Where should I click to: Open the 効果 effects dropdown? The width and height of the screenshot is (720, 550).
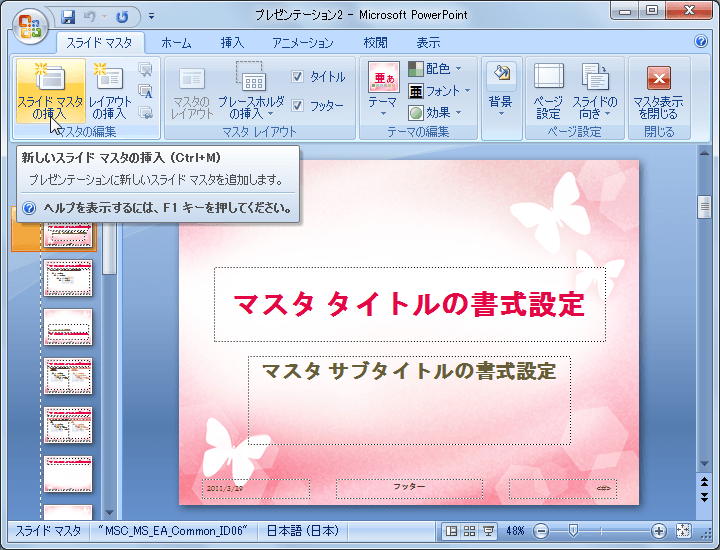[435, 112]
